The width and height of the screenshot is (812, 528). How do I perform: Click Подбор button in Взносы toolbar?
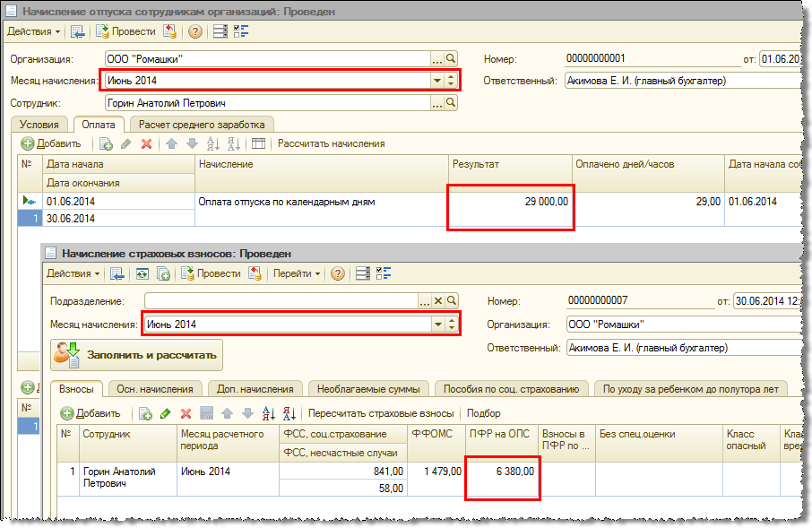[484, 413]
